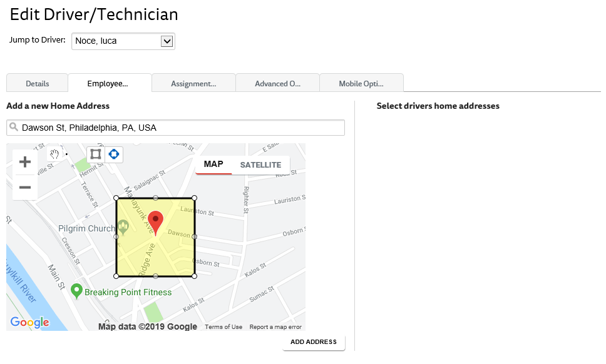Zoom in on the map
Image resolution: width=606 pixels, height=364 pixels.
pyautogui.click(x=25, y=162)
